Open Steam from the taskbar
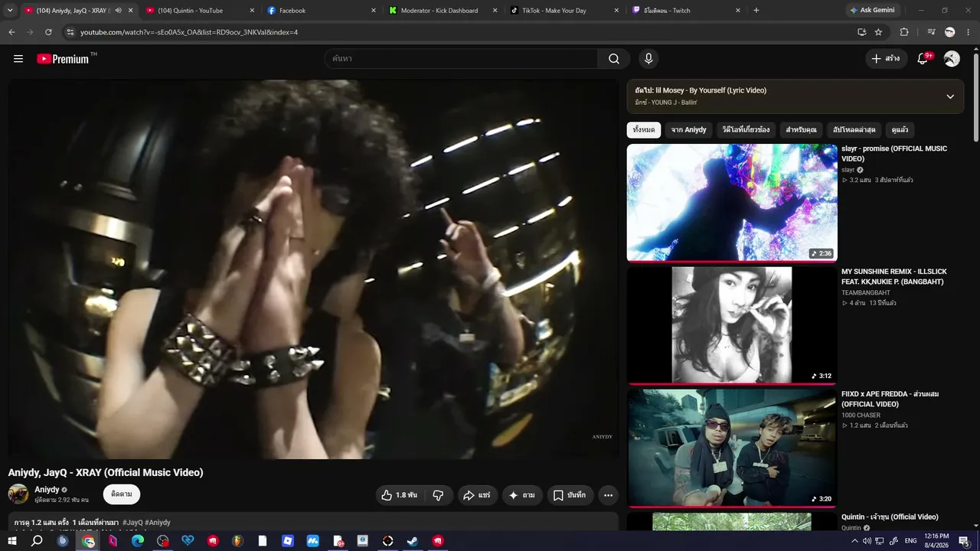 413,541
